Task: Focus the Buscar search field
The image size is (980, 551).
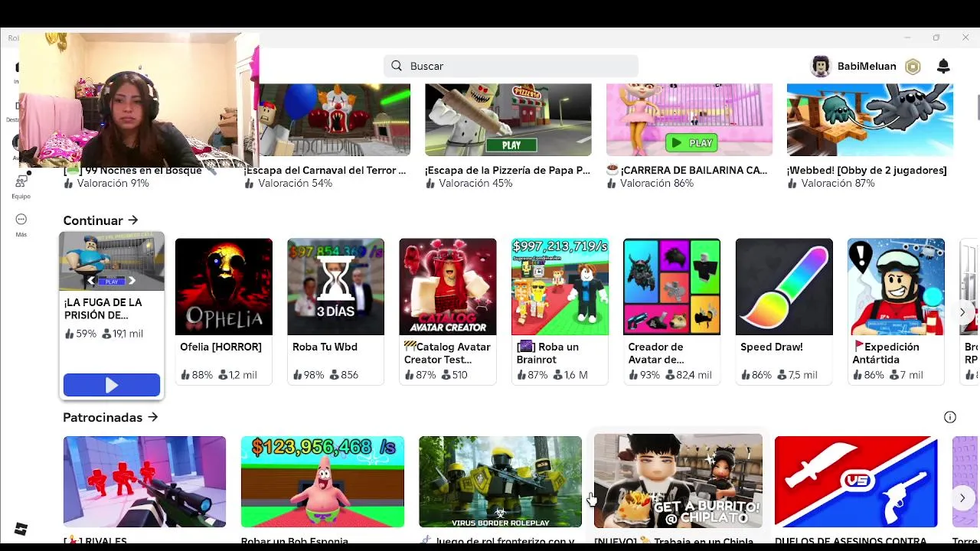Action: click(511, 66)
